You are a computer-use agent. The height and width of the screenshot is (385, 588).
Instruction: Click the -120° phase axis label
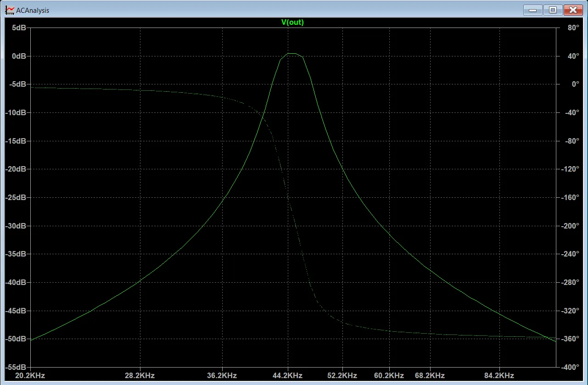[571, 169]
